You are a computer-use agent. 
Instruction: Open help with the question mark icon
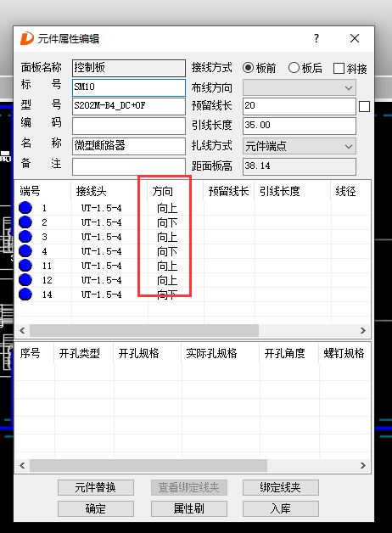[316, 38]
